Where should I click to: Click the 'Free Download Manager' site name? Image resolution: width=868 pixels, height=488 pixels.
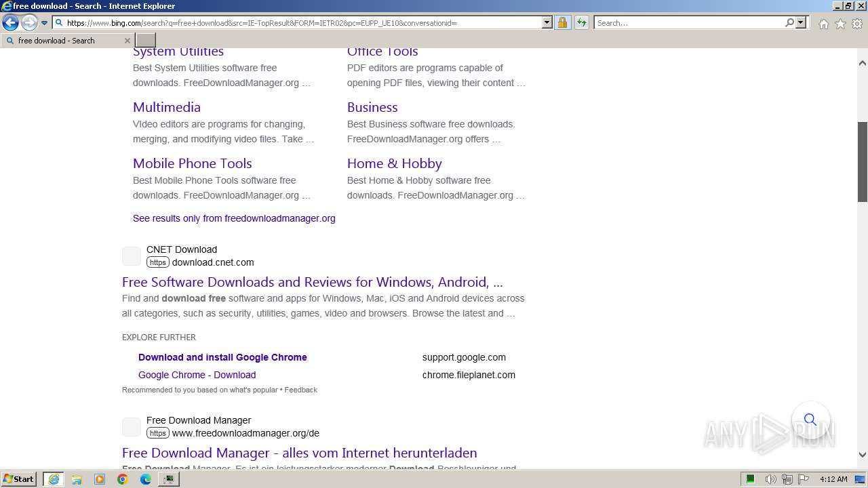(x=199, y=420)
